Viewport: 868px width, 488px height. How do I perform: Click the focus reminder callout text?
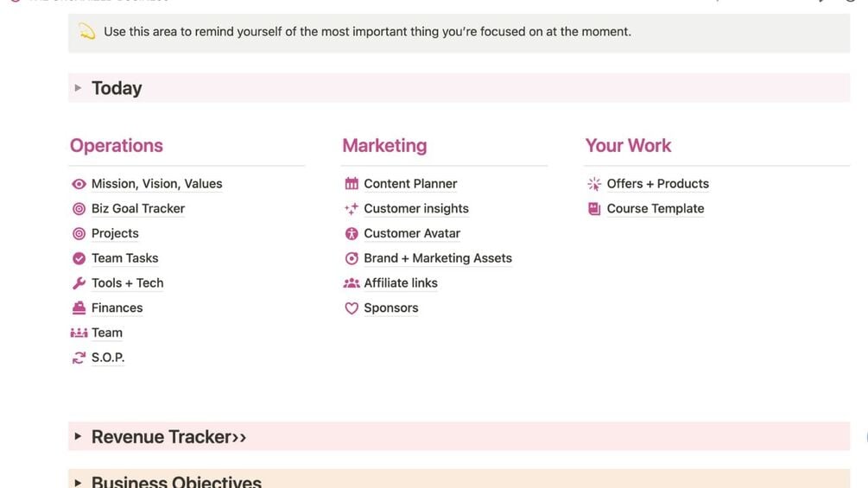click(x=367, y=32)
